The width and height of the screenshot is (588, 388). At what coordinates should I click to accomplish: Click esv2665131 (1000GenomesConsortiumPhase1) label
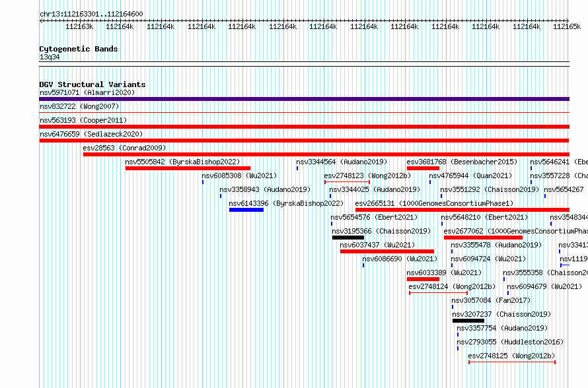coord(434,203)
